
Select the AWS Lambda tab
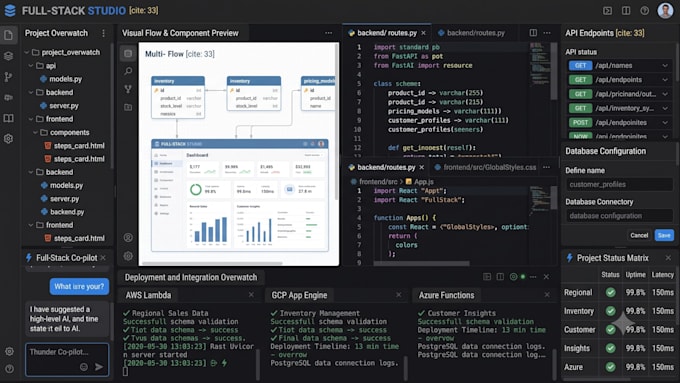(148, 295)
